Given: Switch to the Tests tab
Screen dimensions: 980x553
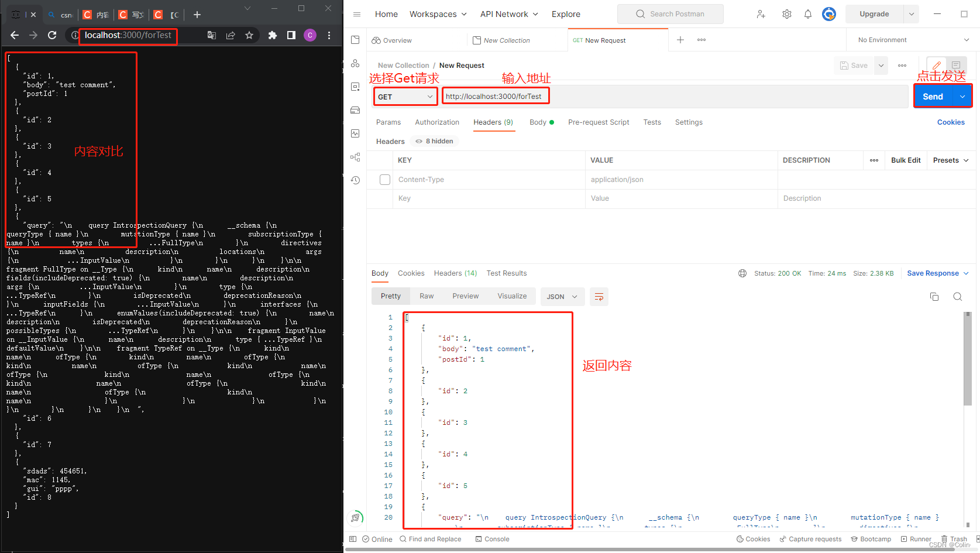Looking at the screenshot, I should click(x=652, y=122).
